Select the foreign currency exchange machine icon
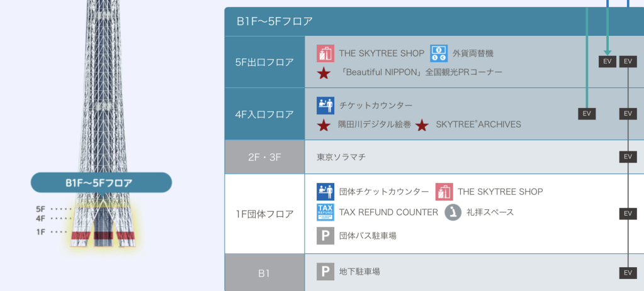 (x=439, y=53)
